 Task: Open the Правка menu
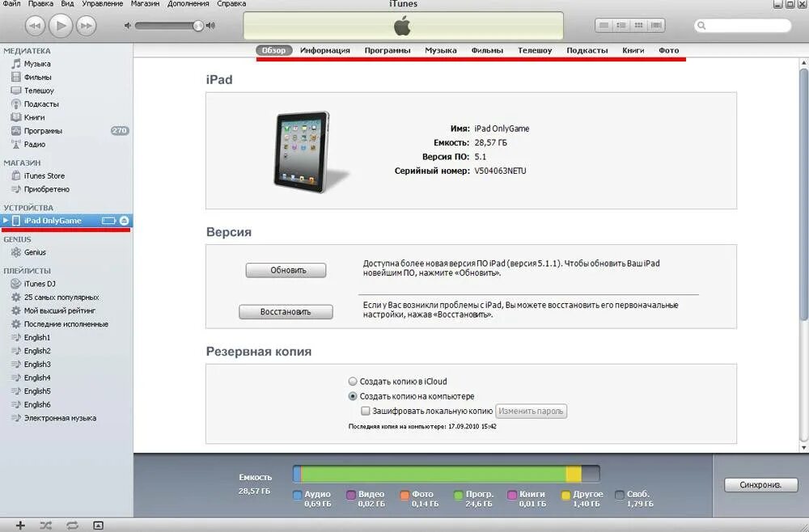point(40,3)
